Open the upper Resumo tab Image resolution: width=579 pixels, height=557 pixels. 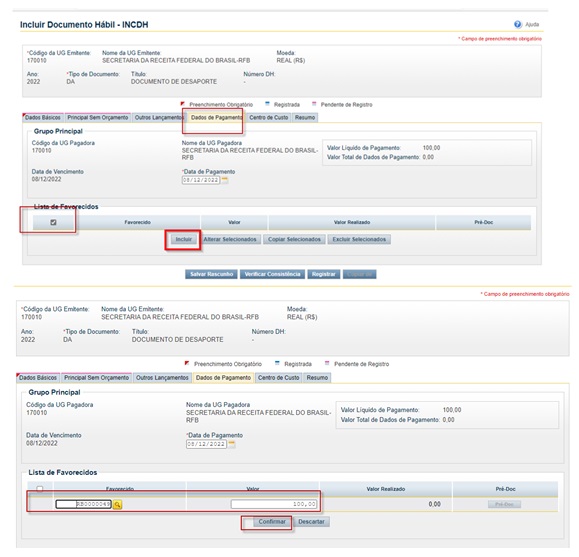[x=305, y=117]
